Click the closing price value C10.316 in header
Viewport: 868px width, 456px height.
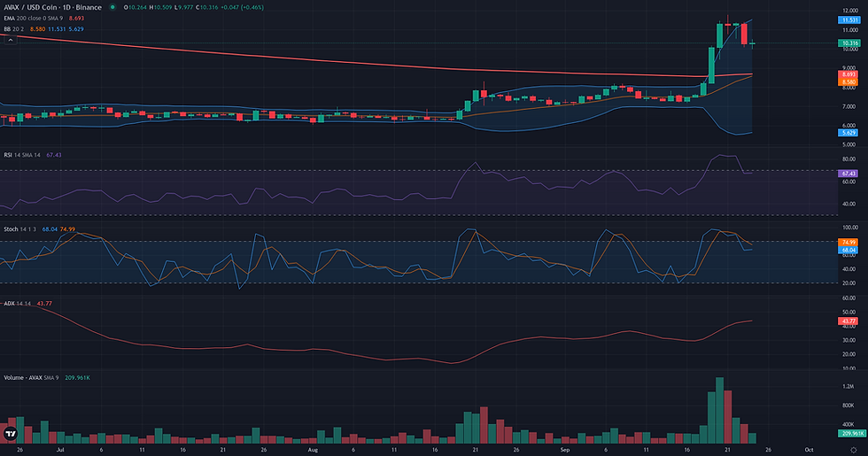click(x=207, y=7)
